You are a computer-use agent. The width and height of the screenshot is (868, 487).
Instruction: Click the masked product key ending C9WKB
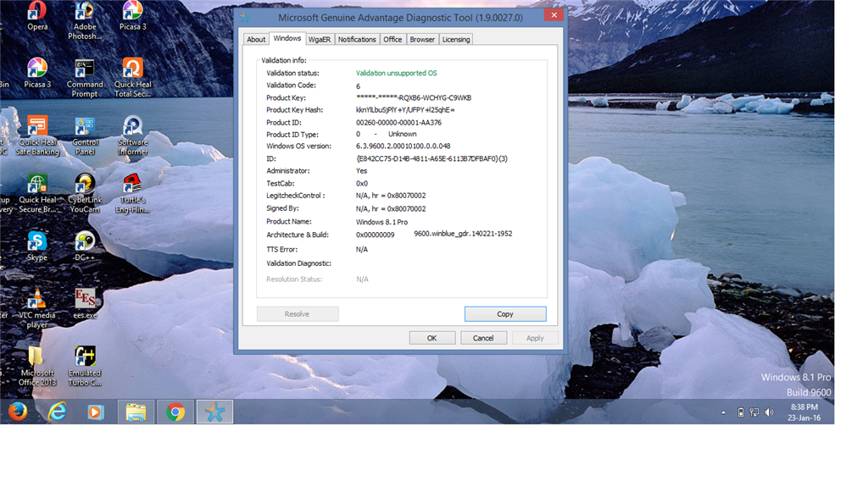pyautogui.click(x=414, y=98)
